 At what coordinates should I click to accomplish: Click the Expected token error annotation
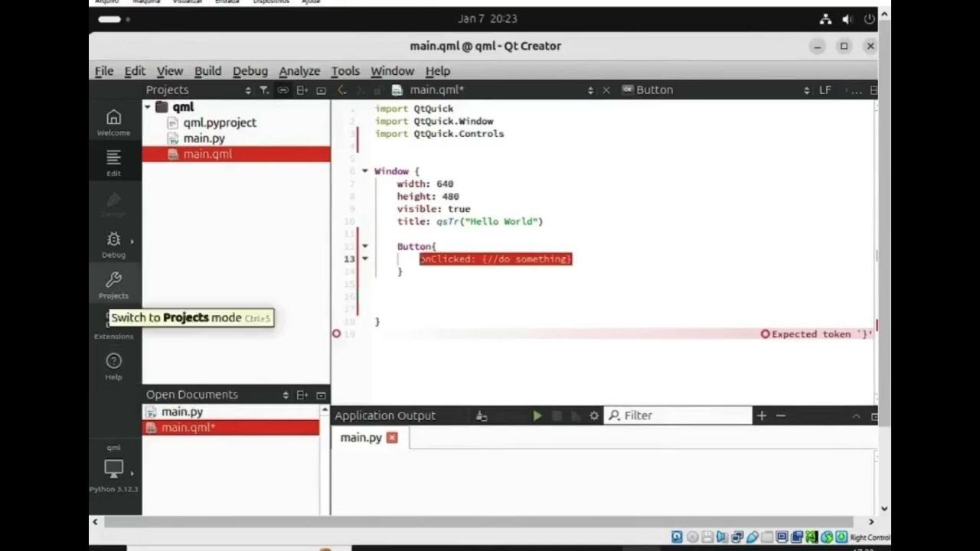pyautogui.click(x=816, y=334)
